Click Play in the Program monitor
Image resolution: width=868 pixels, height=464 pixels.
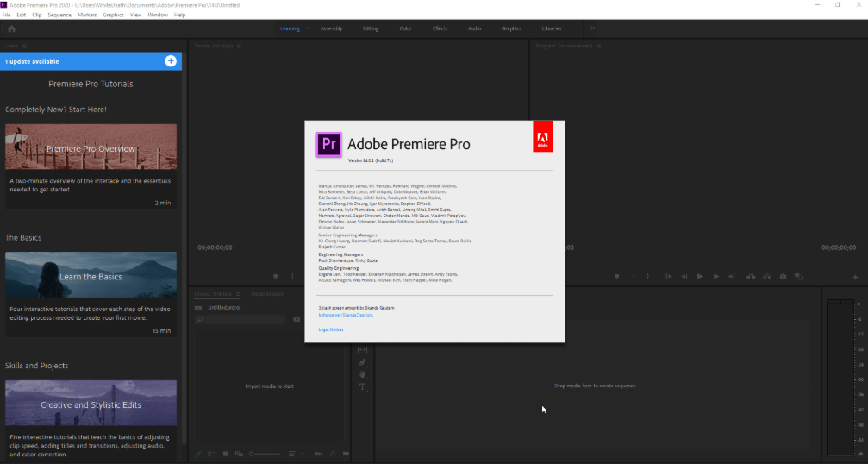coord(700,276)
